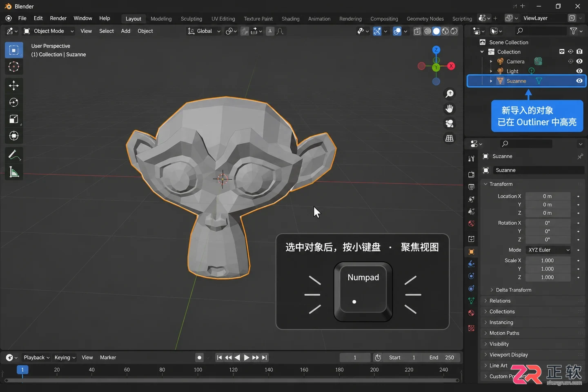The width and height of the screenshot is (588, 392).
Task: Jump to the timeline end frame
Action: pyautogui.click(x=265, y=358)
